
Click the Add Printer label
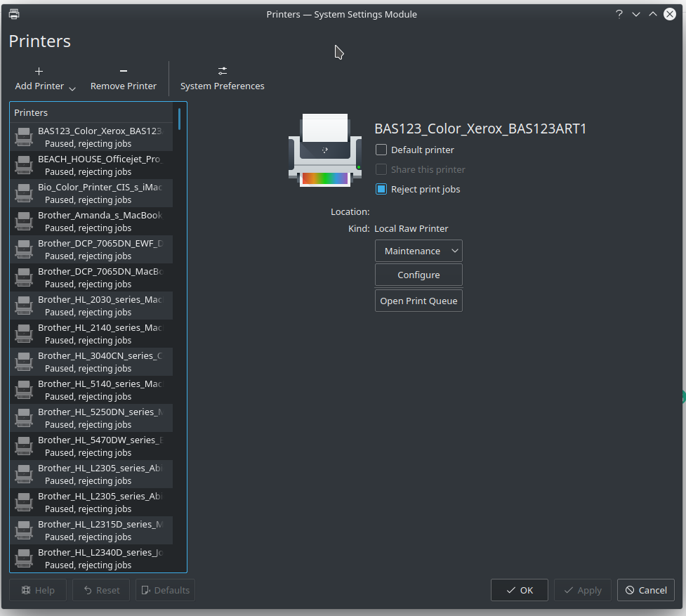[39, 86]
